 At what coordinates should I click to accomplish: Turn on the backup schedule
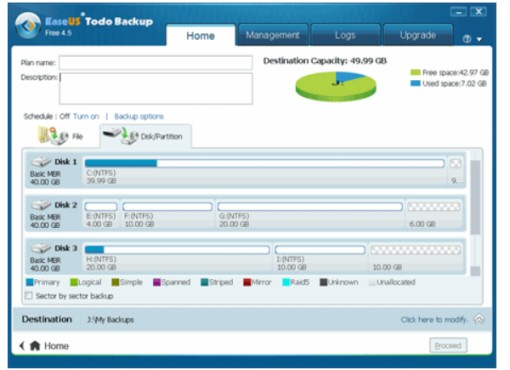[x=86, y=116]
